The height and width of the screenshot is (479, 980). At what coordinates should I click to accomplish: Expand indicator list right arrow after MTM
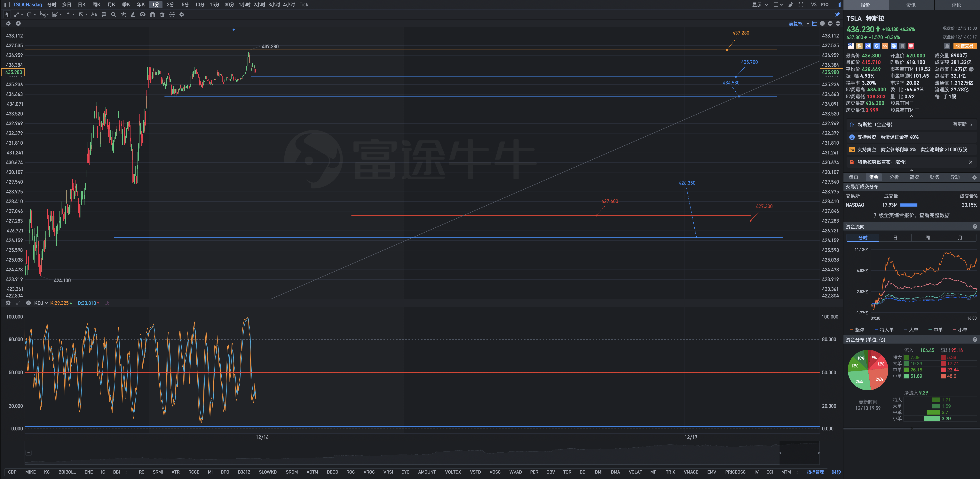point(797,472)
